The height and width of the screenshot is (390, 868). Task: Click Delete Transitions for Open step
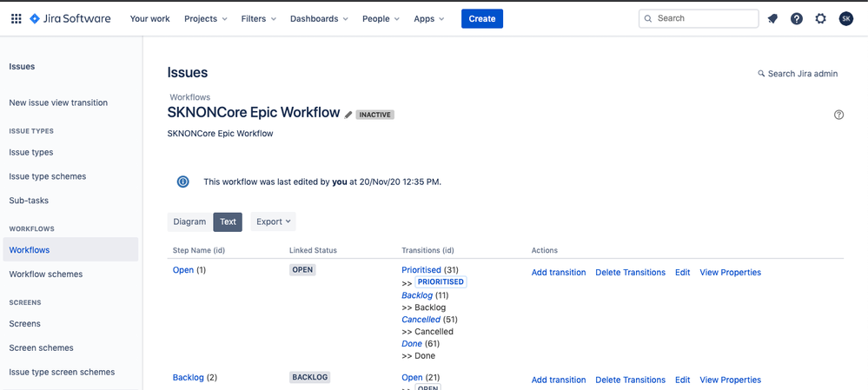pyautogui.click(x=631, y=273)
